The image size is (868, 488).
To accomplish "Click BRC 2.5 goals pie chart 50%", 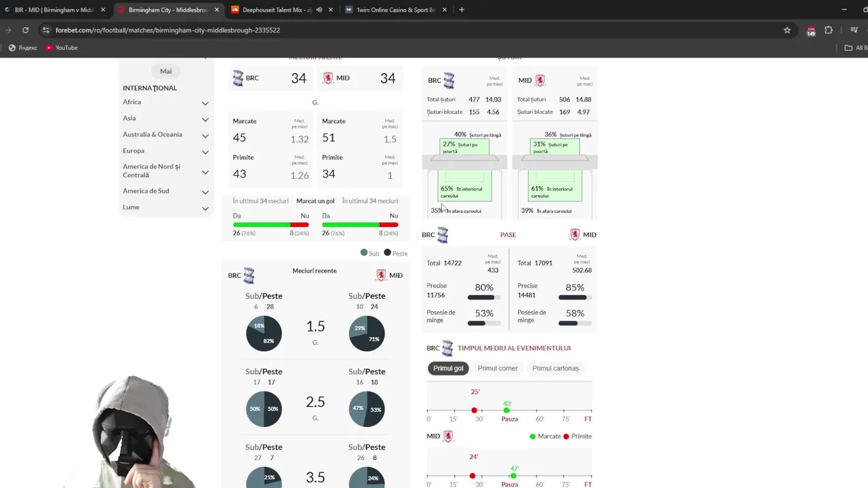I will 264,409.
